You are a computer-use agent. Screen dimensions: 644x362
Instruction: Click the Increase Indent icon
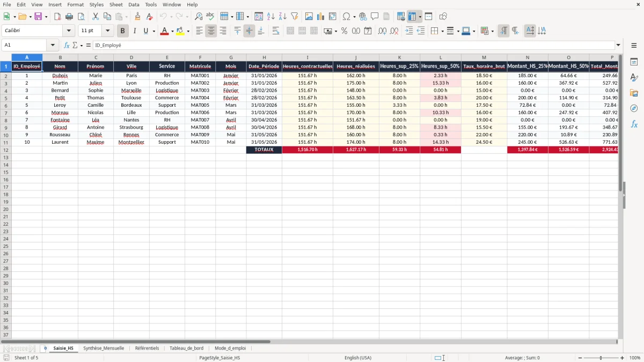pos(409,31)
